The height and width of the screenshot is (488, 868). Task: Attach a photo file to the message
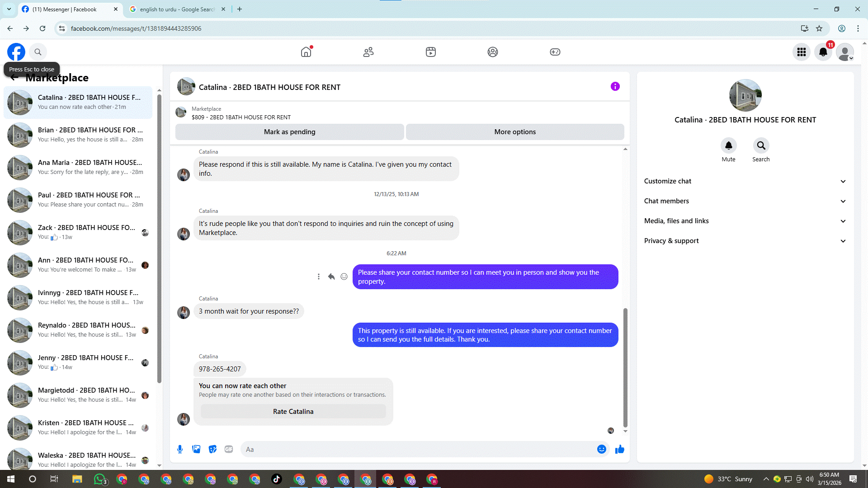196,449
